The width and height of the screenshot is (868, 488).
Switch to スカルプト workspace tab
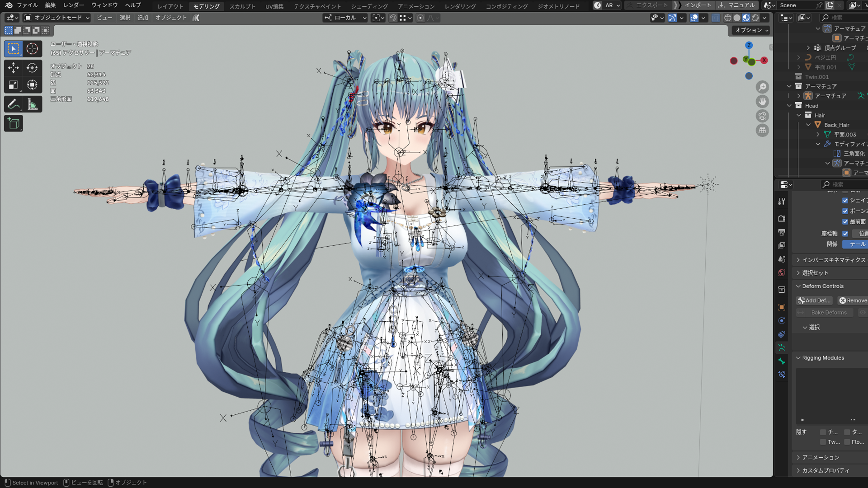point(242,6)
